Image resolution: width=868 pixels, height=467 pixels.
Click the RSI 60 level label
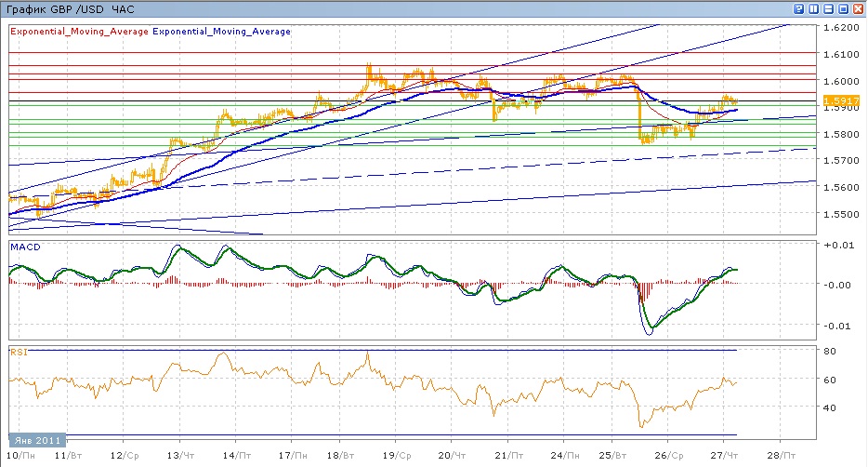pyautogui.click(x=830, y=380)
